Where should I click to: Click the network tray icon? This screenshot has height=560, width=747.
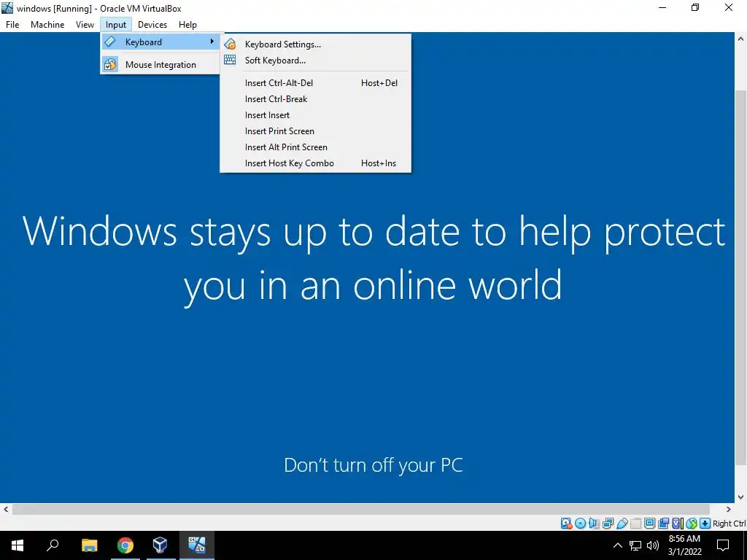pyautogui.click(x=635, y=545)
